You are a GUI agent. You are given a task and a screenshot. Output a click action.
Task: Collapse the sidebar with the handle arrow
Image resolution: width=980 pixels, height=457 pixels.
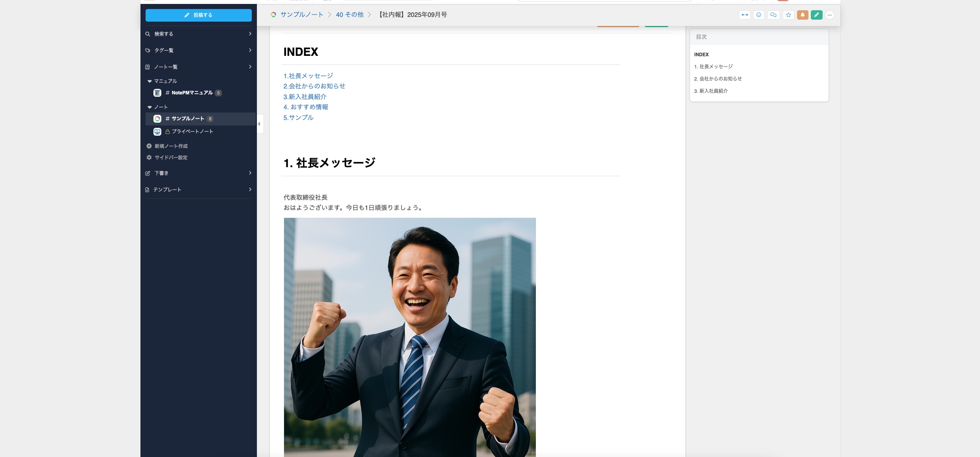click(259, 124)
